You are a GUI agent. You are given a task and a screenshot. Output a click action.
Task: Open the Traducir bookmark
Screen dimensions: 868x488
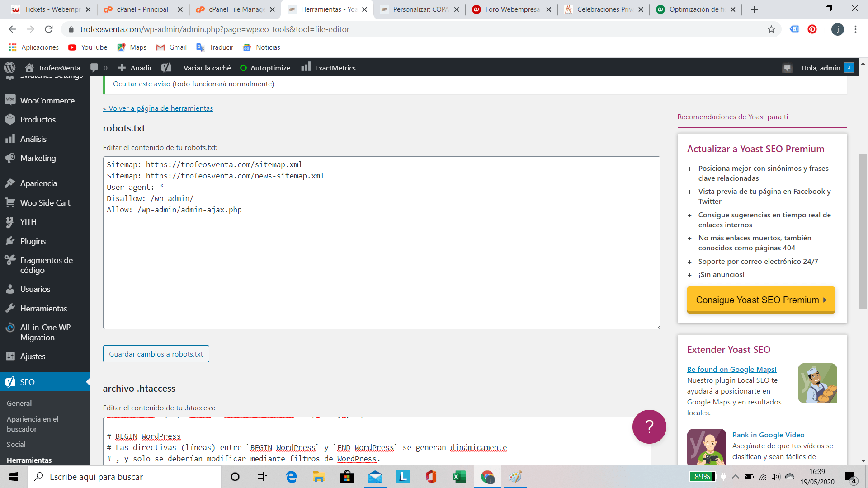tap(215, 47)
